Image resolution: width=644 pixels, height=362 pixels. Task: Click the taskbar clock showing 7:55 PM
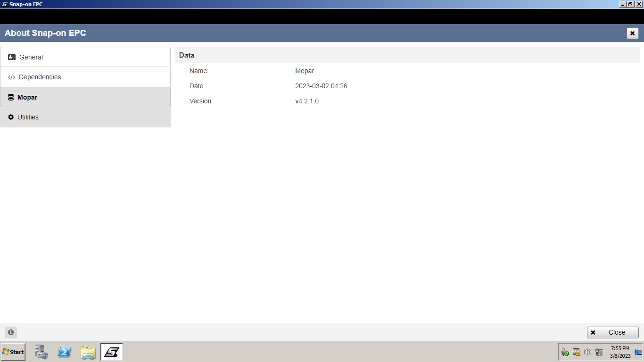(x=620, y=352)
